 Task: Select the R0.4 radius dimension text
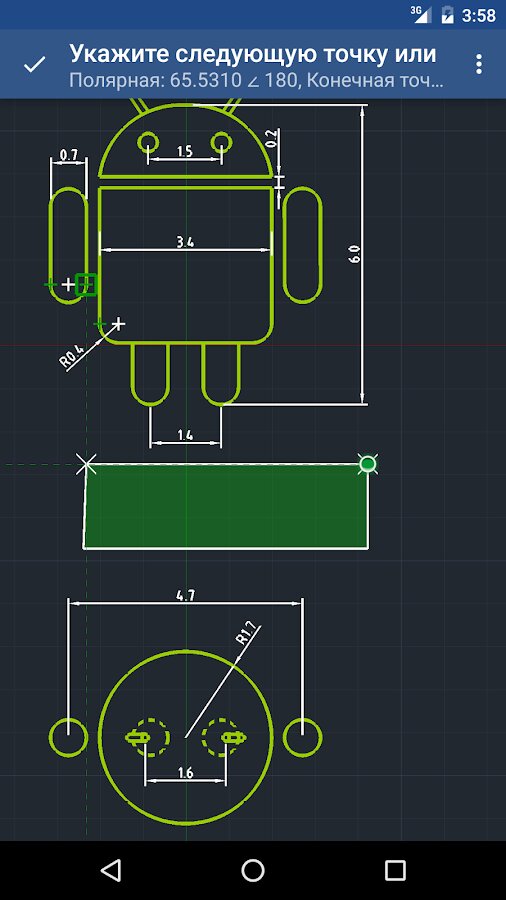(73, 357)
